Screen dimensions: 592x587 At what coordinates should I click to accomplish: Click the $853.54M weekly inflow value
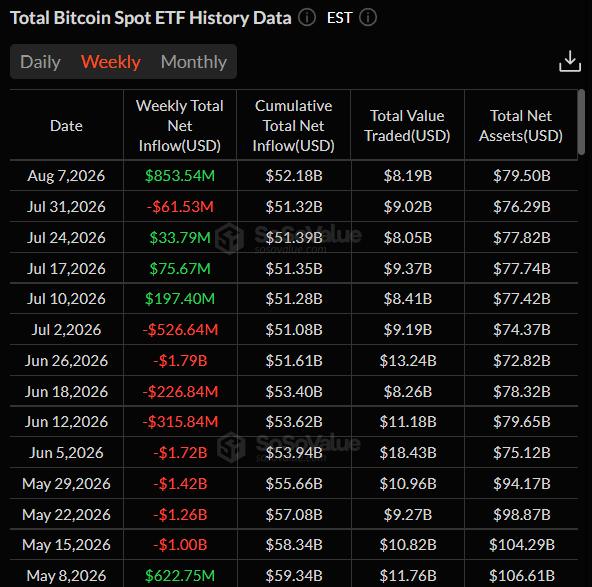(180, 176)
